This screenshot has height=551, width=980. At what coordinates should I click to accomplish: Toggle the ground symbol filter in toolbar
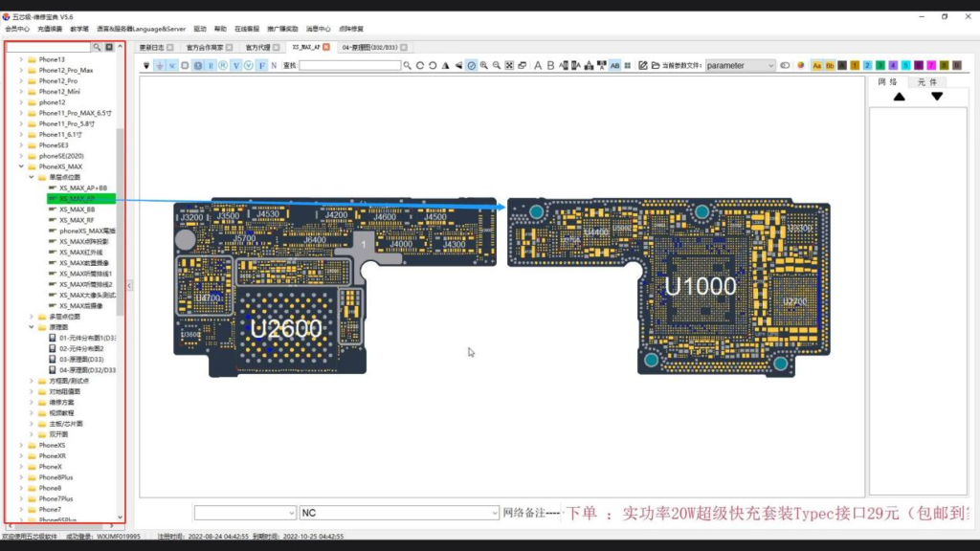pyautogui.click(x=160, y=66)
